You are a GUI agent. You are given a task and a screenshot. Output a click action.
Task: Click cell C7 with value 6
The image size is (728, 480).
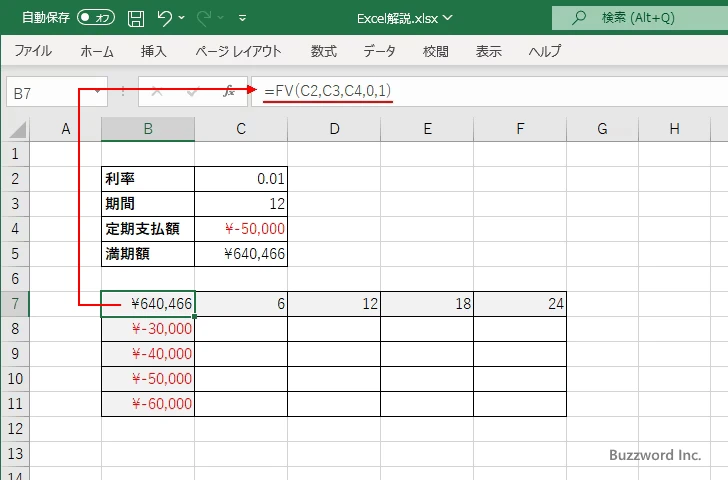tap(241, 304)
